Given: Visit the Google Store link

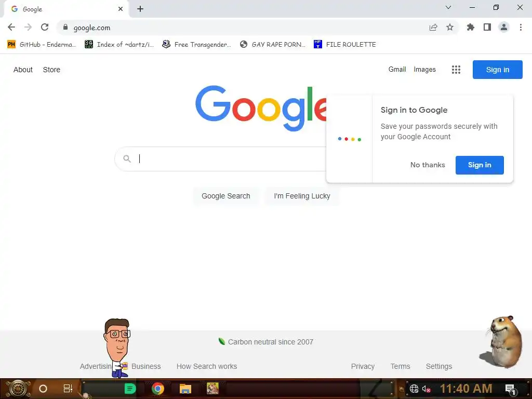Looking at the screenshot, I should click(x=51, y=70).
